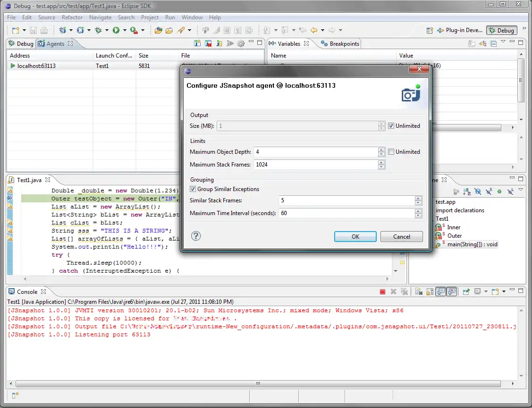Click the Open Console icon in Console toolbar
Image resolution: width=532 pixels, height=408 pixels.
[x=495, y=291]
